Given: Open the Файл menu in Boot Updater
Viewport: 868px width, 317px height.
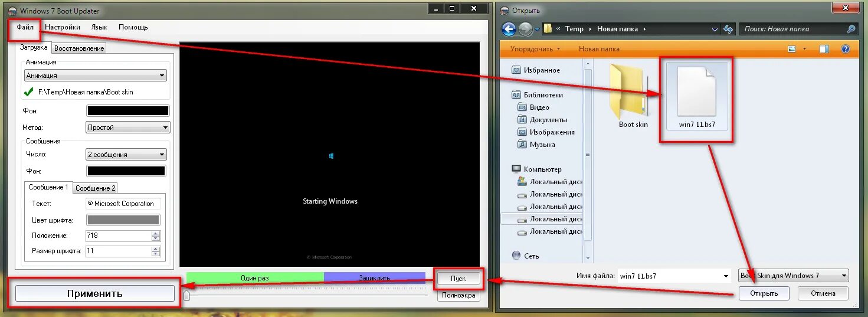Looking at the screenshot, I should click(x=25, y=27).
